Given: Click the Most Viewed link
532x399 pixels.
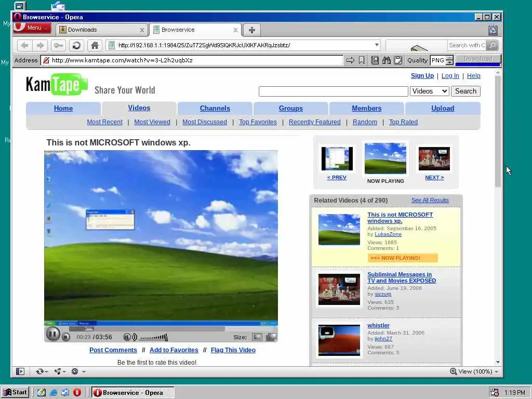Looking at the screenshot, I should click(x=152, y=122).
